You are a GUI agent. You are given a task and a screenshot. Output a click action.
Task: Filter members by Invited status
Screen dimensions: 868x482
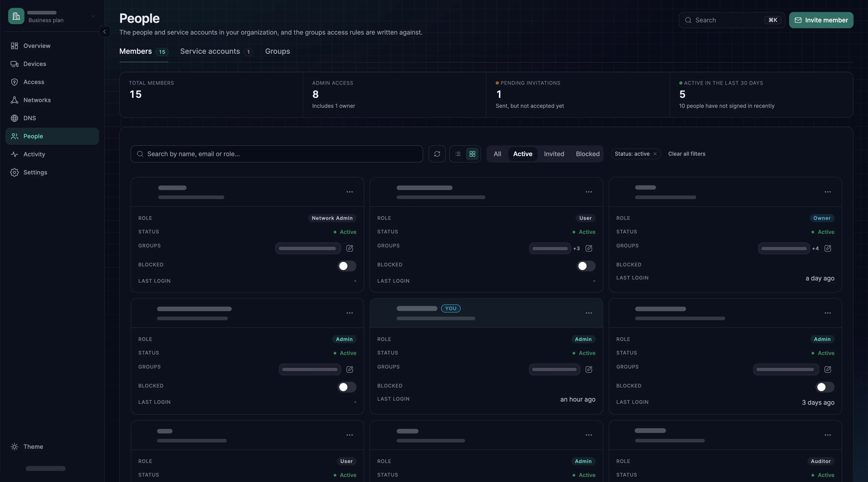[x=554, y=154]
